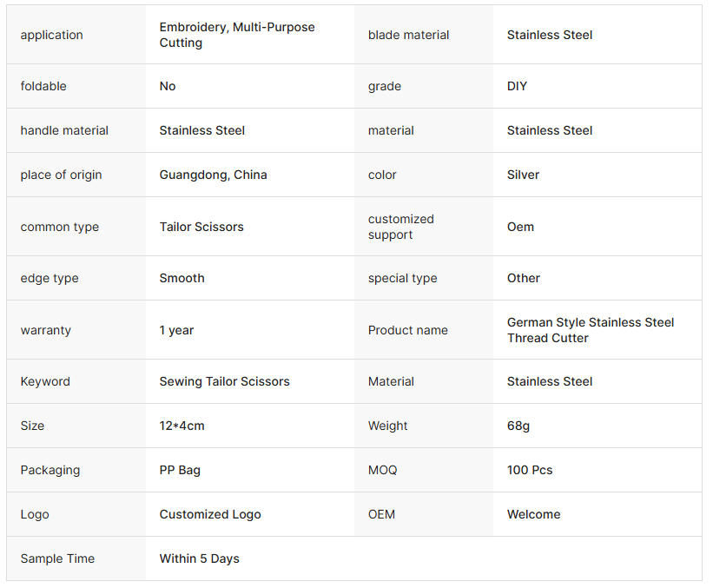
Task: Click the 'PP Bag' packaging value
Action: coord(180,471)
